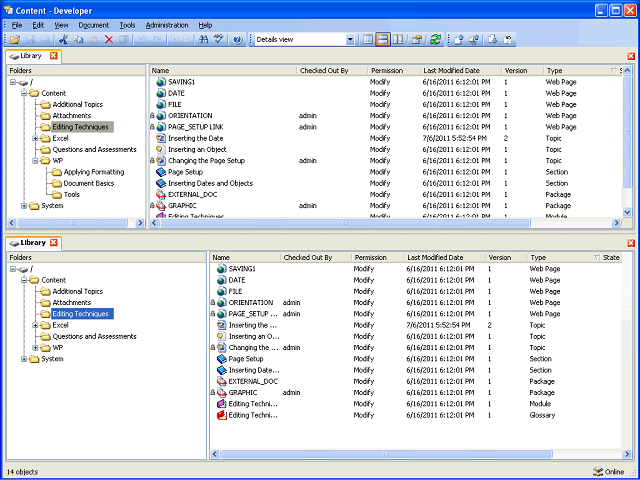Expand the System folder in lower tree
Screen dimensions: 640x480
(24, 359)
